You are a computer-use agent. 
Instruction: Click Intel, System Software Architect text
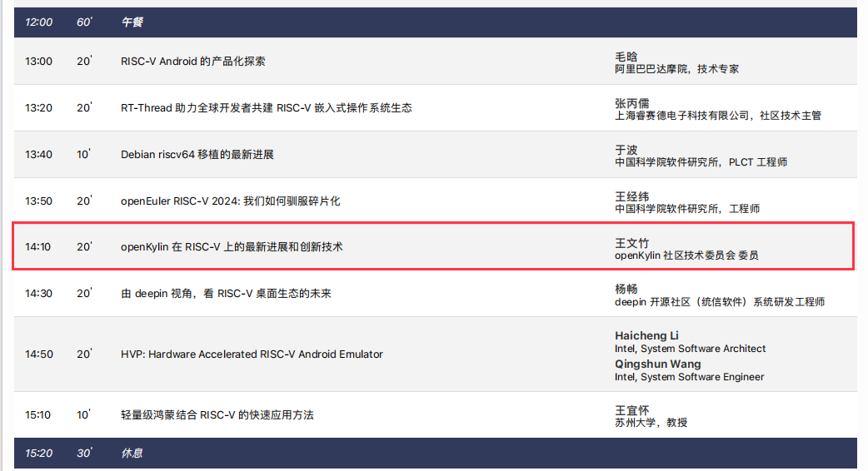click(x=691, y=349)
